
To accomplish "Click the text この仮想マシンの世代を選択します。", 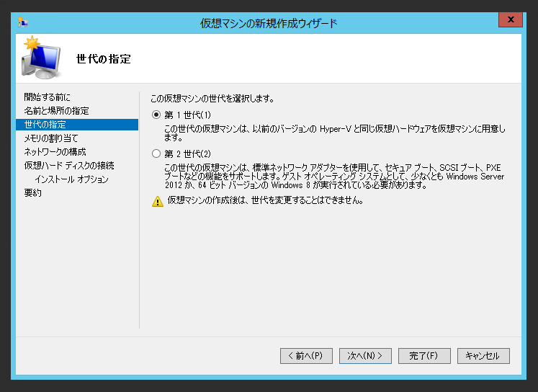I will (x=212, y=99).
